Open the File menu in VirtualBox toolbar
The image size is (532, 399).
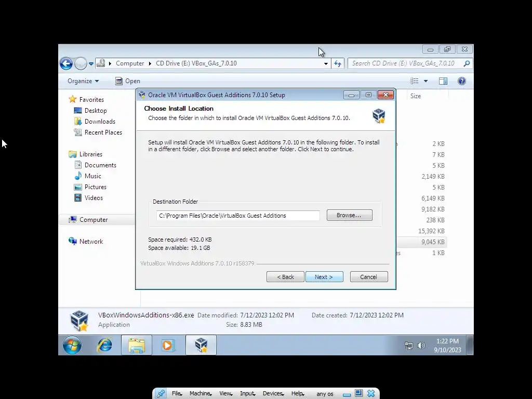click(177, 394)
